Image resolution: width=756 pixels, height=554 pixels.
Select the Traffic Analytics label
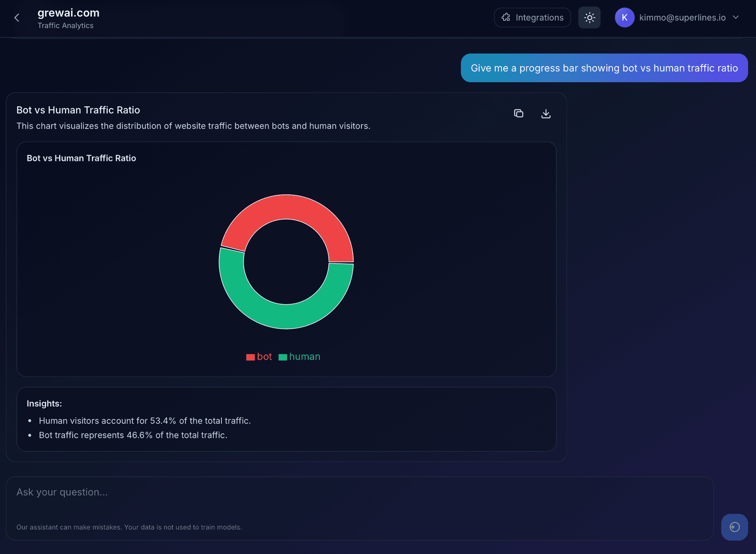tap(65, 25)
